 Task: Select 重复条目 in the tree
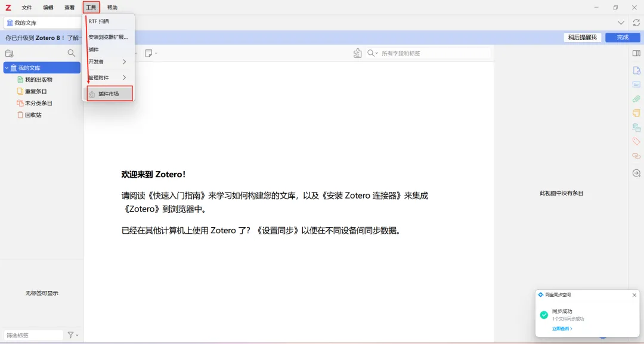pyautogui.click(x=36, y=91)
